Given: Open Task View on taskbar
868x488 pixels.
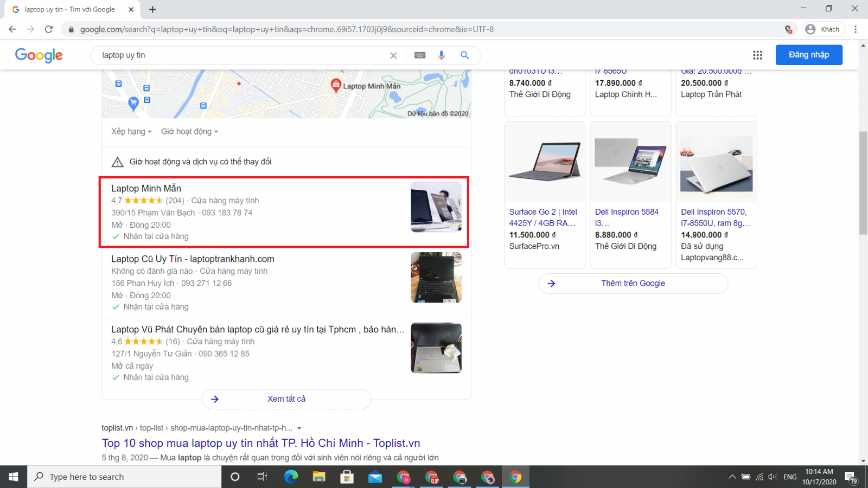Looking at the screenshot, I should pos(262,477).
